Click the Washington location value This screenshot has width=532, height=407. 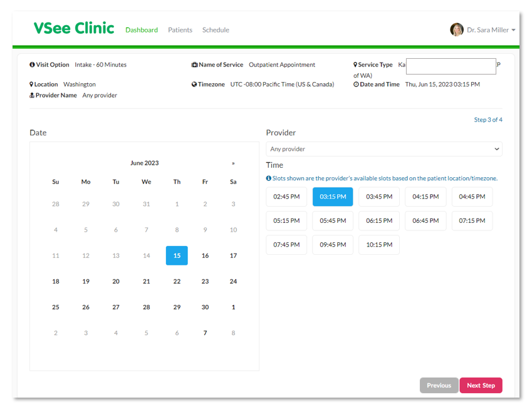(x=80, y=84)
